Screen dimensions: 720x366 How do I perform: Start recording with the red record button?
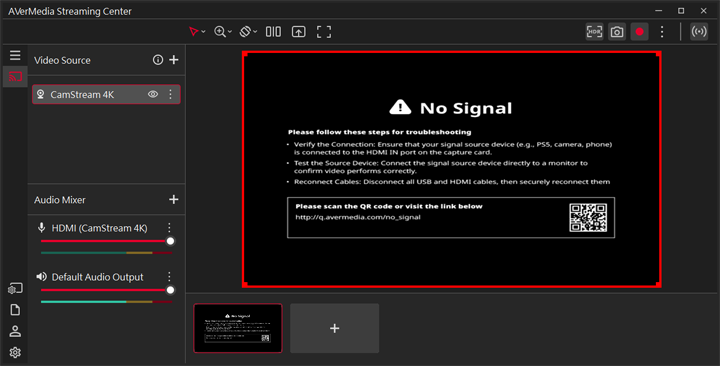[639, 32]
